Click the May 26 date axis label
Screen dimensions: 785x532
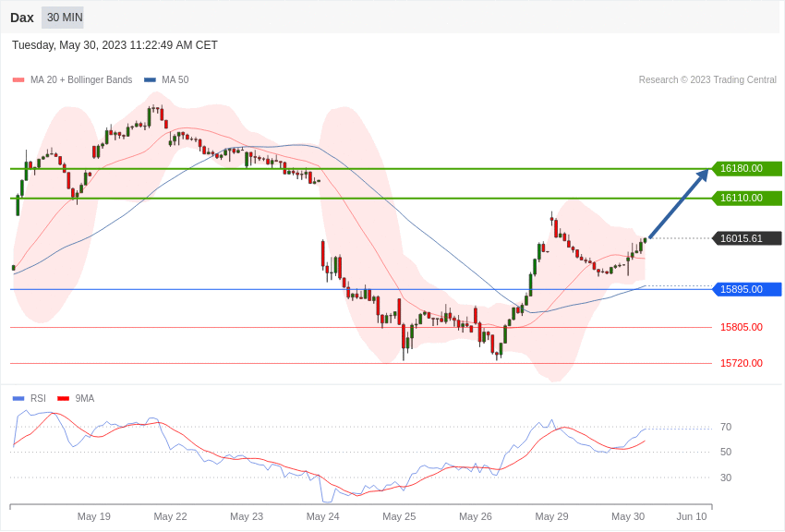pyautogui.click(x=476, y=516)
